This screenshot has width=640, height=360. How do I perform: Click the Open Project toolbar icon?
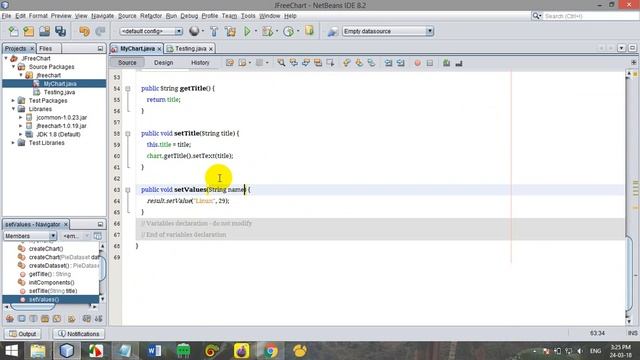point(44,31)
